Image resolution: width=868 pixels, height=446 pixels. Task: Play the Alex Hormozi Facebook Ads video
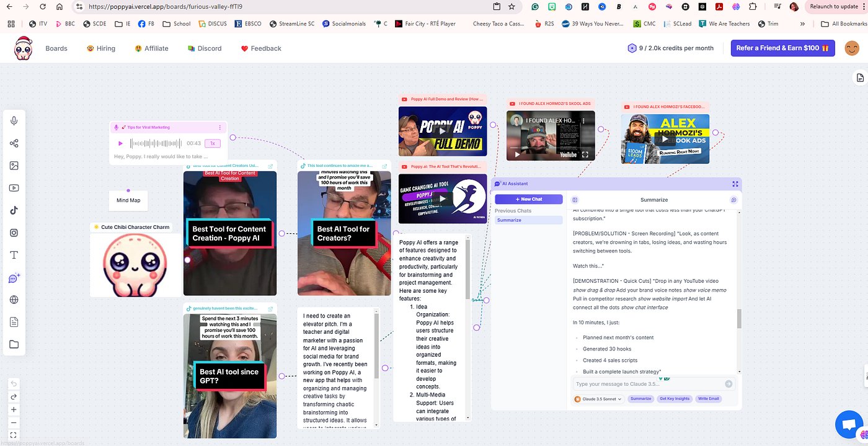coord(665,139)
